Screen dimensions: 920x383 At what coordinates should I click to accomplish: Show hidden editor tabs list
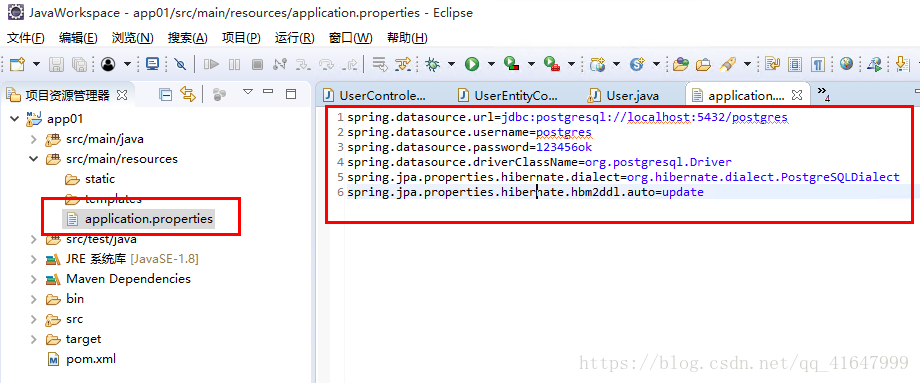[x=824, y=93]
